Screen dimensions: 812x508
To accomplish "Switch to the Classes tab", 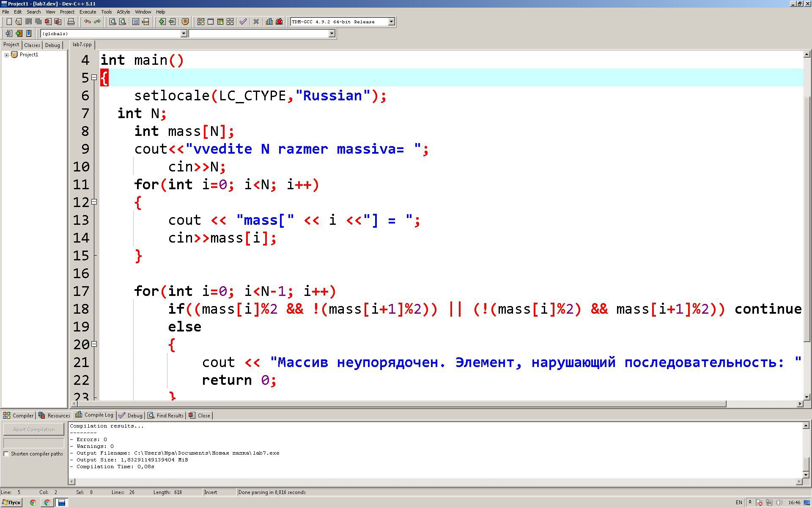I will 32,45.
